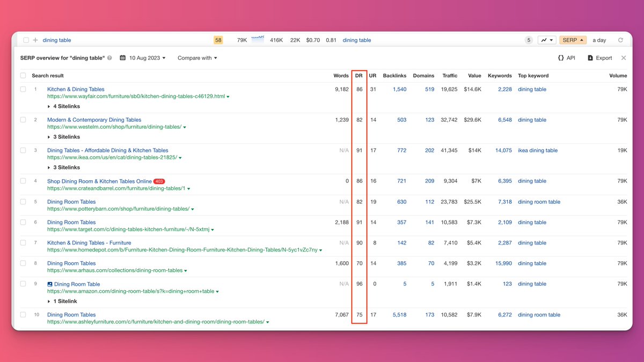Click the volume sparkline chart in keyword row
The image size is (644, 362).
[258, 40]
